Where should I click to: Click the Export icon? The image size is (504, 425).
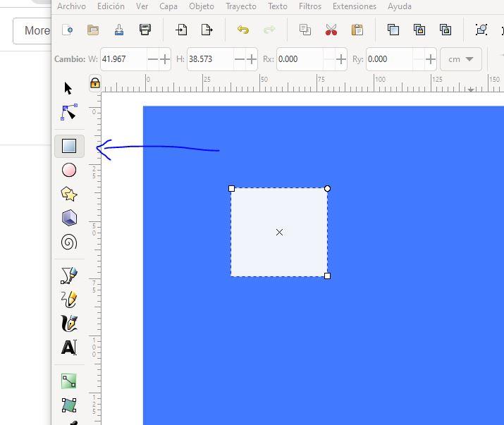point(207,30)
